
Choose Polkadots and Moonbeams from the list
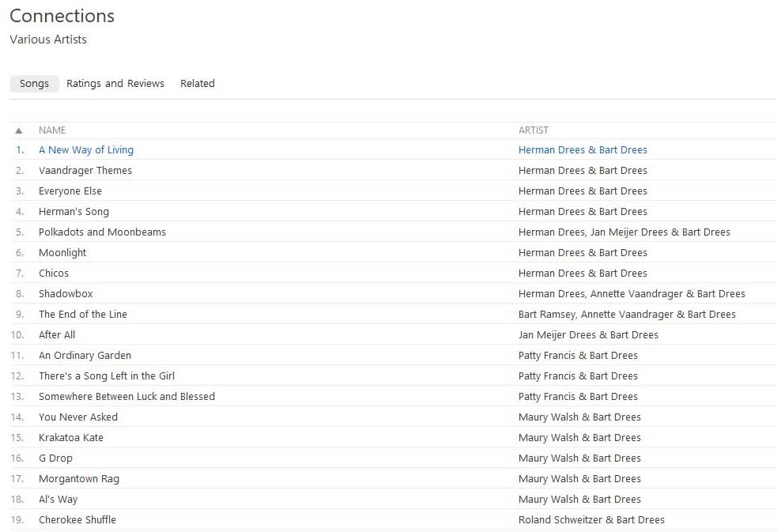pyautogui.click(x=102, y=232)
